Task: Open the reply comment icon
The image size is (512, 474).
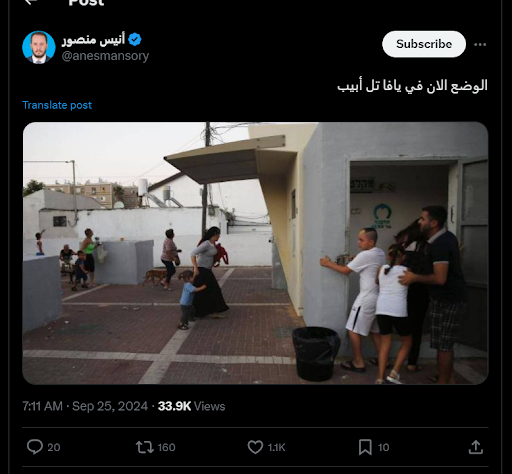Action: (35, 447)
